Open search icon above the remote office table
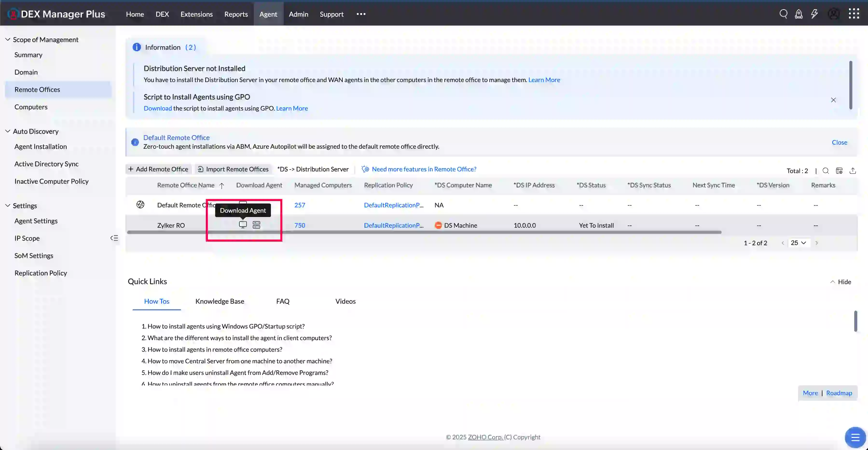The height and width of the screenshot is (450, 868). pyautogui.click(x=826, y=171)
